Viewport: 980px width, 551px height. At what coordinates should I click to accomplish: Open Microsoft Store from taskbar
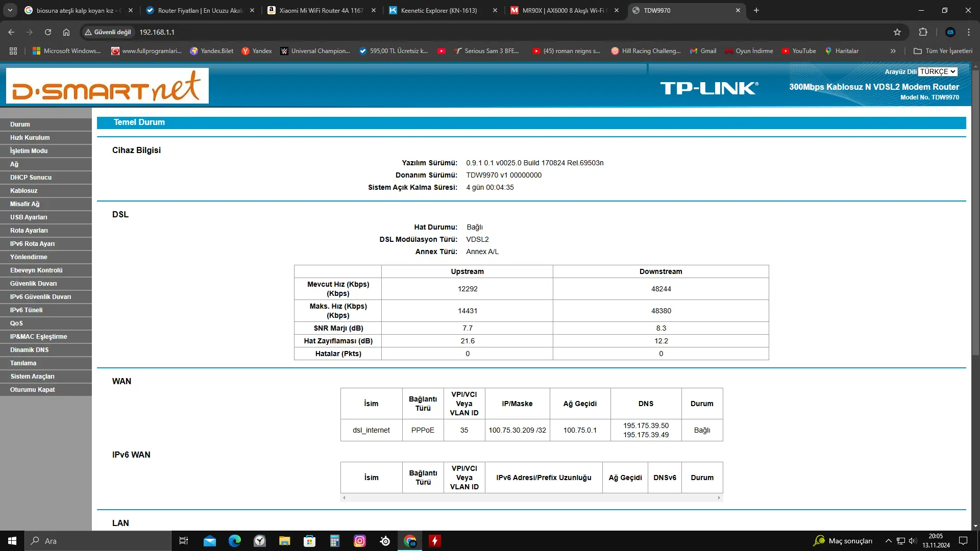pyautogui.click(x=309, y=541)
